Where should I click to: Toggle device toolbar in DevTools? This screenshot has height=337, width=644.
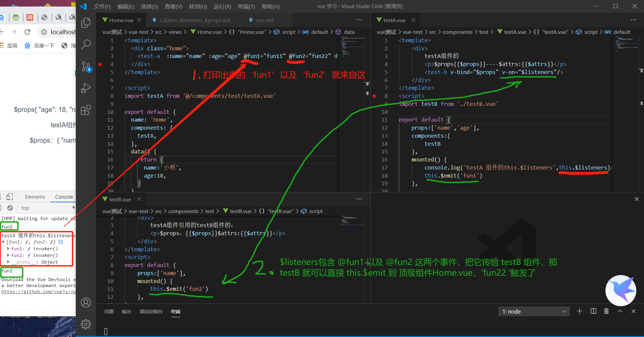[x=10, y=197]
